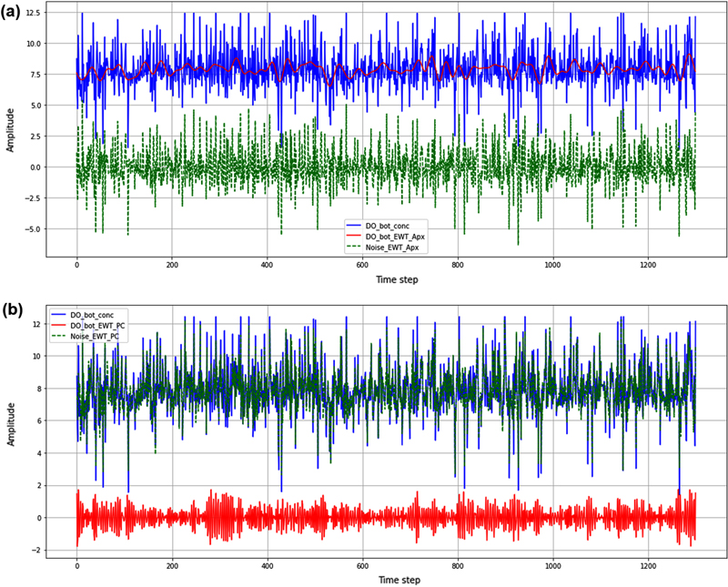Image resolution: width=728 pixels, height=587 pixels.
Task: Click the 1200 x-axis tick of plot (b)
Action: (648, 566)
